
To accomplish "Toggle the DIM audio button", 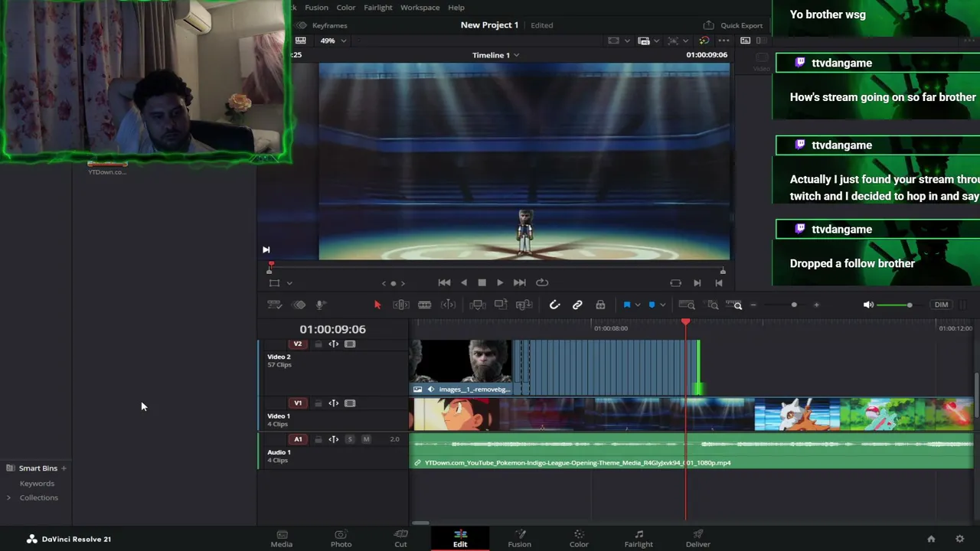I will [x=941, y=305].
